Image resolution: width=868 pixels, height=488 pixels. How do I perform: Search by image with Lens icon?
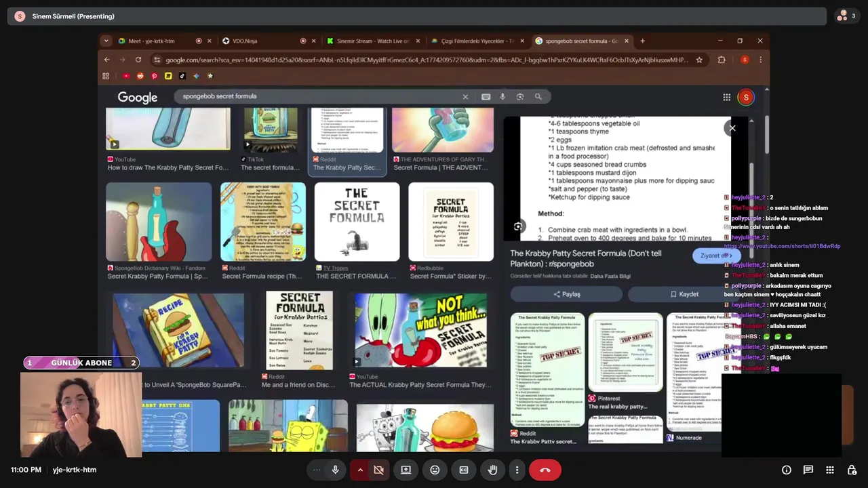pos(520,97)
